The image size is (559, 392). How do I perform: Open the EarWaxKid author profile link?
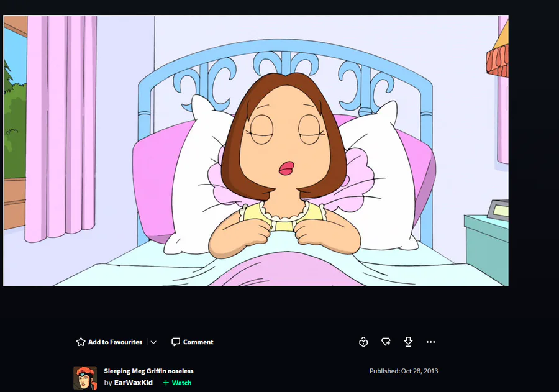click(134, 383)
